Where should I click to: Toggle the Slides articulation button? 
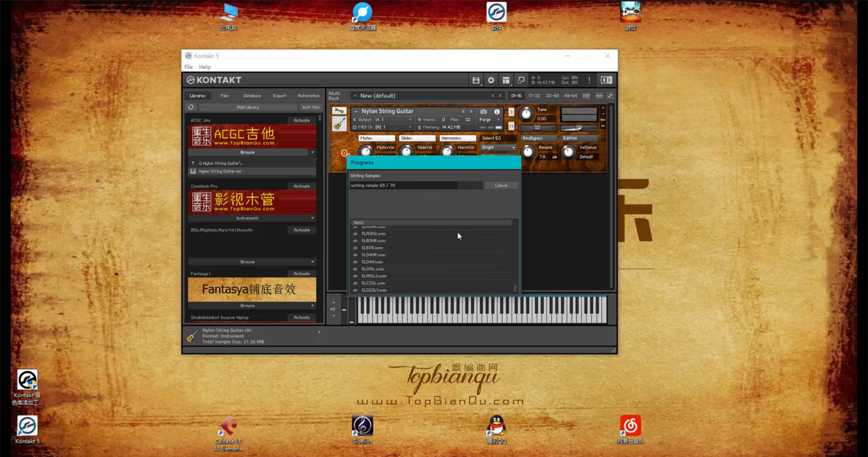[417, 138]
